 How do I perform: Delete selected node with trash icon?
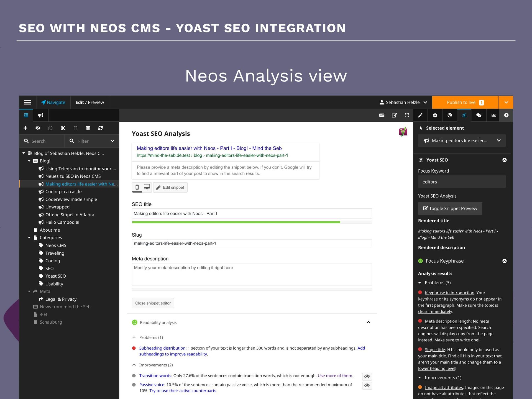(x=88, y=128)
